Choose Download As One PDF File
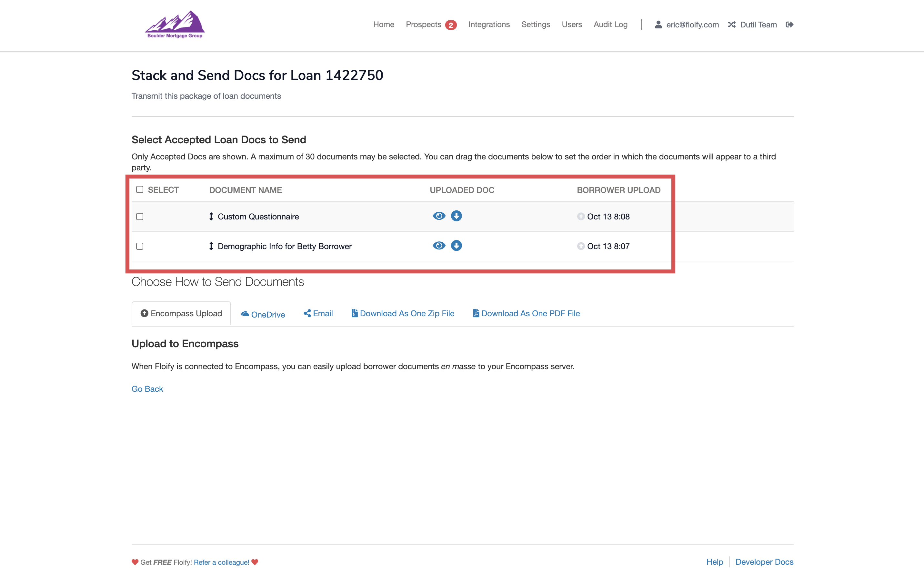924x577 pixels. 526,313
